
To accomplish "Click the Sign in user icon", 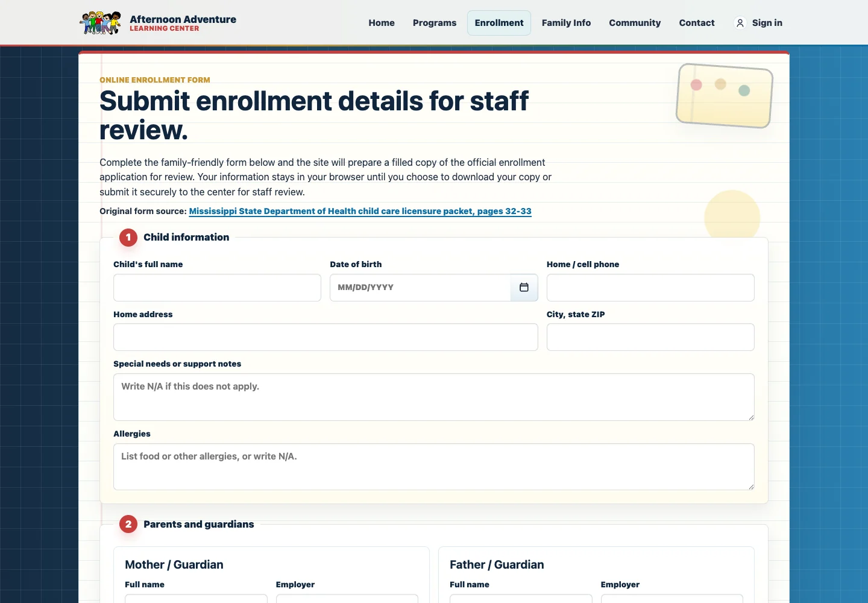I will 740,23.
